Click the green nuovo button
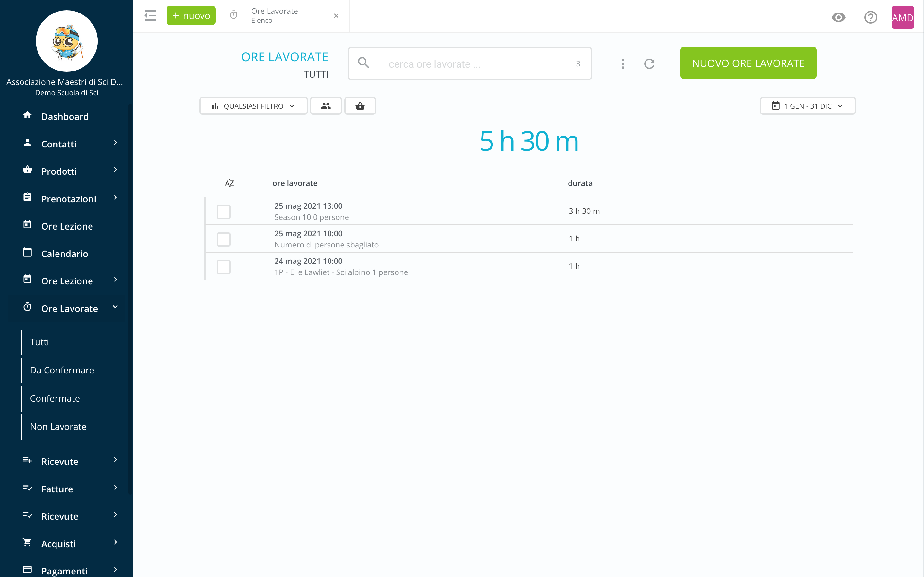 pos(191,16)
